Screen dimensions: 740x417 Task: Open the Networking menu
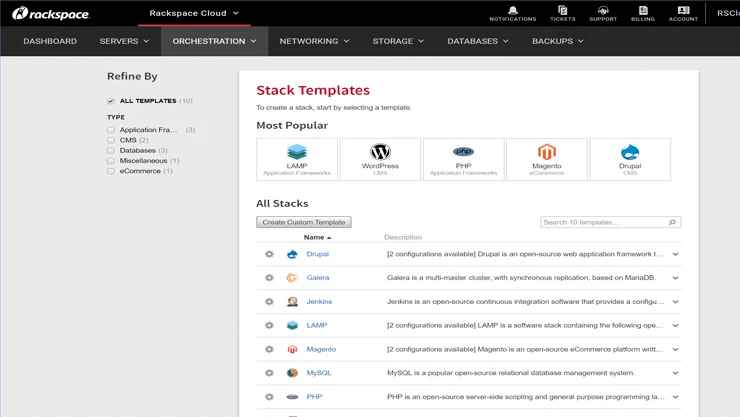(x=314, y=41)
